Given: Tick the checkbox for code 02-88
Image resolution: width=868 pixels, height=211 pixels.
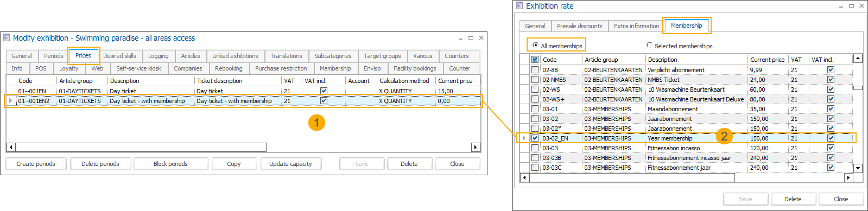Looking at the screenshot, I should point(535,70).
